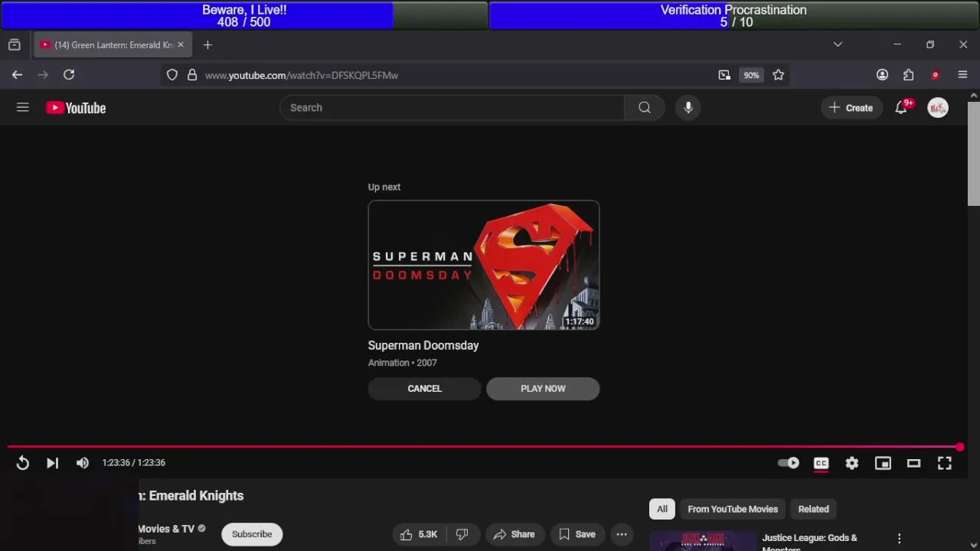Screen dimensions: 980x551
Task: Open player settings gear
Action: tap(852, 463)
